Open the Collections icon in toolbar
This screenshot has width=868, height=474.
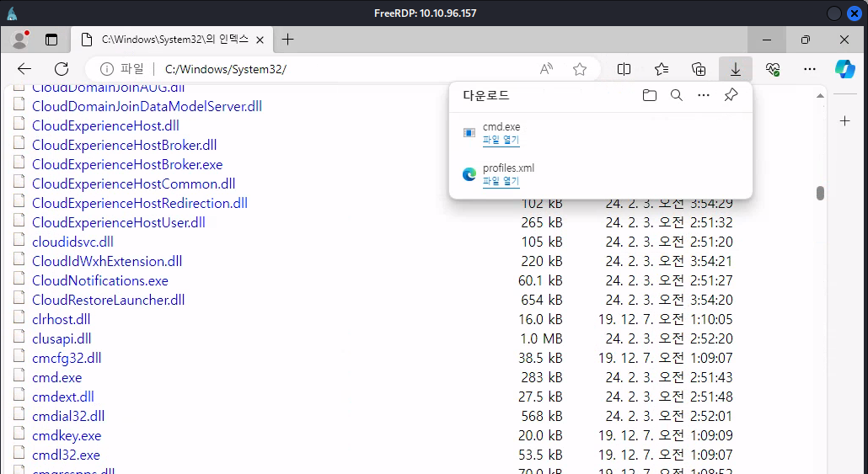[699, 69]
